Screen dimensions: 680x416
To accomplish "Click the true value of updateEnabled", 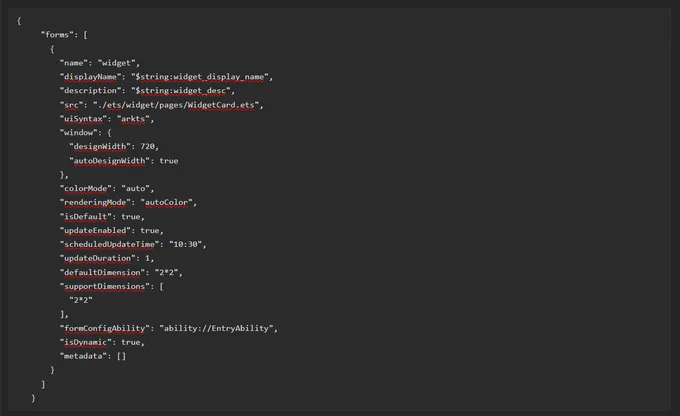I will pyautogui.click(x=150, y=230).
